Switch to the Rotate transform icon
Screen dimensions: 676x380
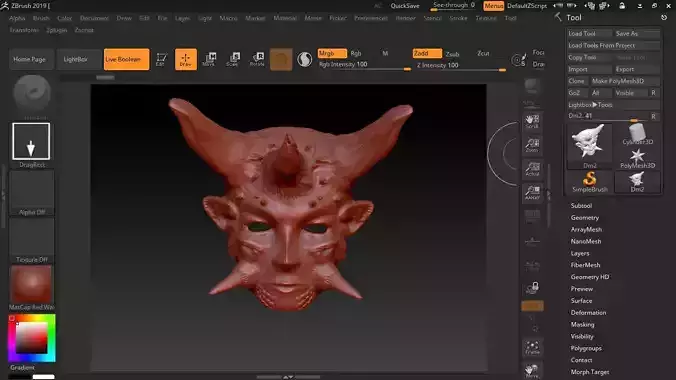pyautogui.click(x=257, y=59)
